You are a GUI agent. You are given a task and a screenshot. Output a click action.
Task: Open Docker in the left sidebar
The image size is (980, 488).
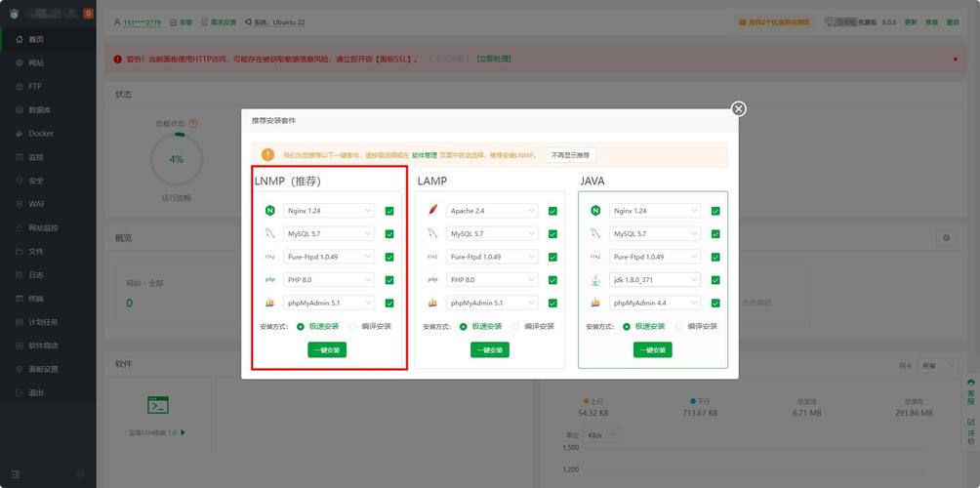pos(40,134)
